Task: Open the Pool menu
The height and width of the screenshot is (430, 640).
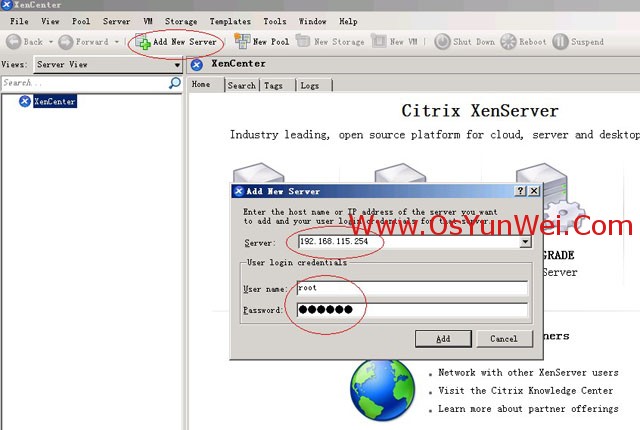Action: (x=81, y=21)
